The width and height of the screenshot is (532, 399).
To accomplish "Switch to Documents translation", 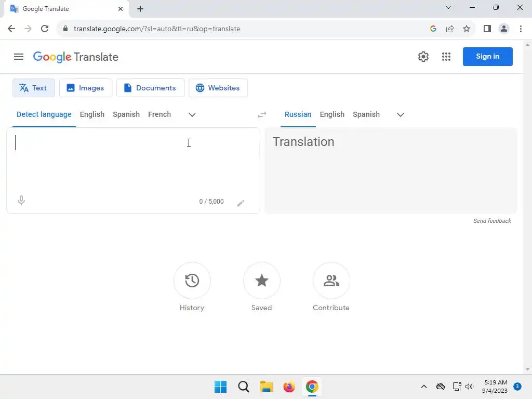I will (150, 88).
